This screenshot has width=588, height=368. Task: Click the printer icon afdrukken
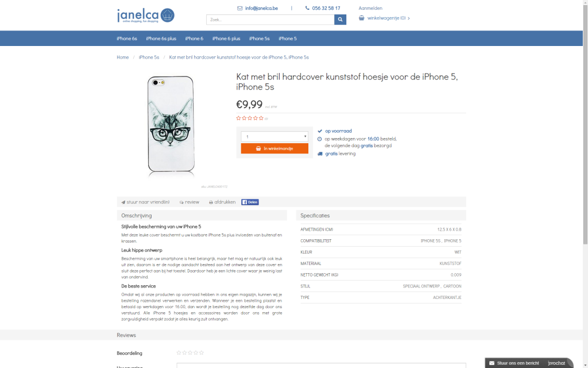[211, 202]
